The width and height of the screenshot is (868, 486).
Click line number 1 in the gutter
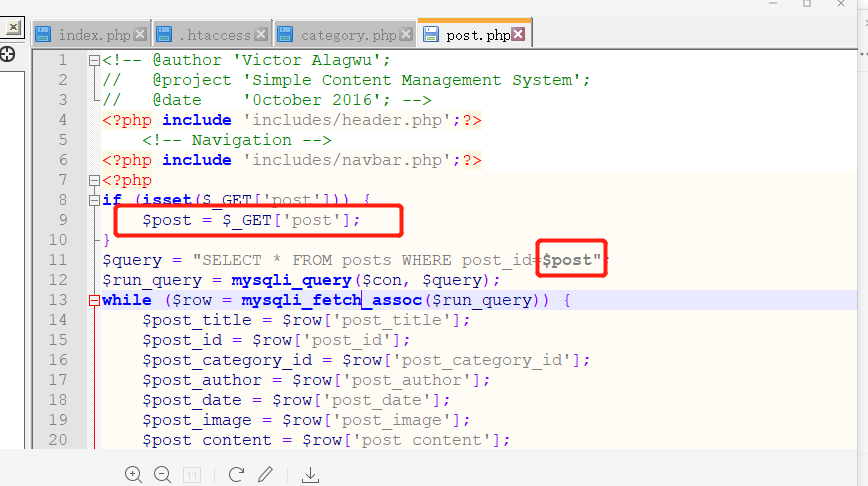pyautogui.click(x=63, y=60)
